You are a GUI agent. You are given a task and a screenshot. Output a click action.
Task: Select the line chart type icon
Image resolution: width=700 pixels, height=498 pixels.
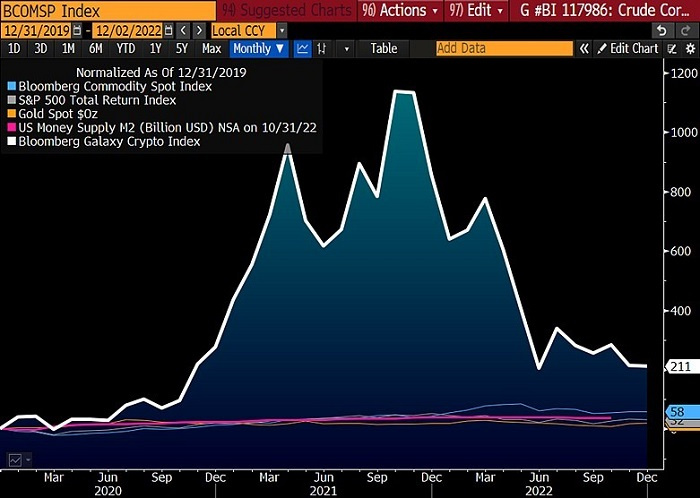coord(302,48)
